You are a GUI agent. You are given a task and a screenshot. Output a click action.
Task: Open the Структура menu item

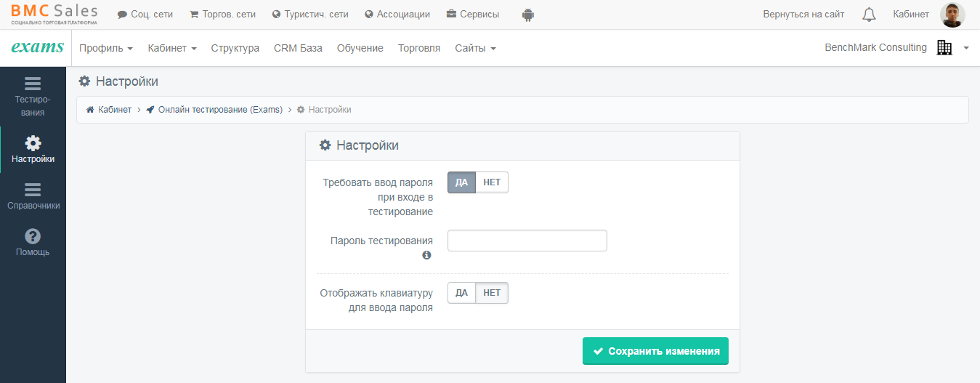pyautogui.click(x=235, y=48)
